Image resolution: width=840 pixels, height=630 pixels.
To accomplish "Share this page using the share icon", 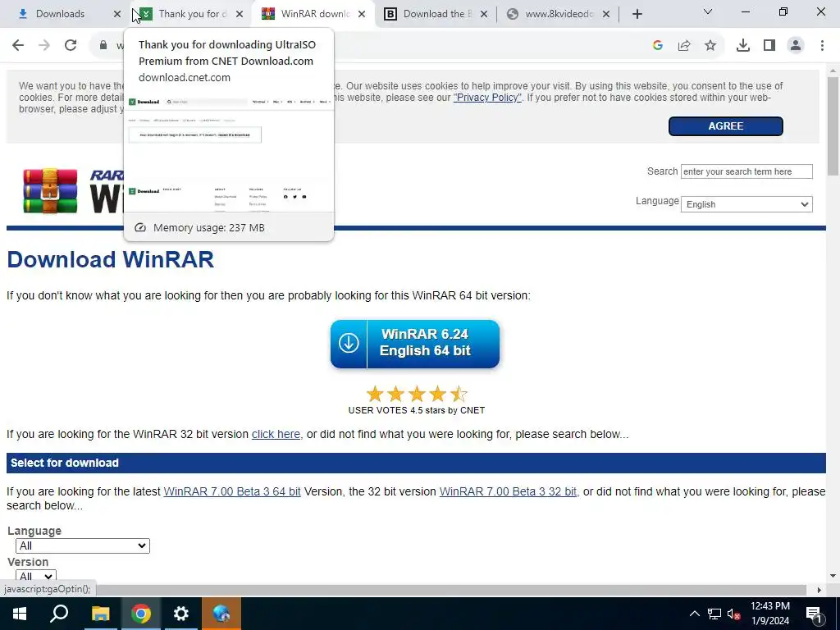I will tap(684, 46).
